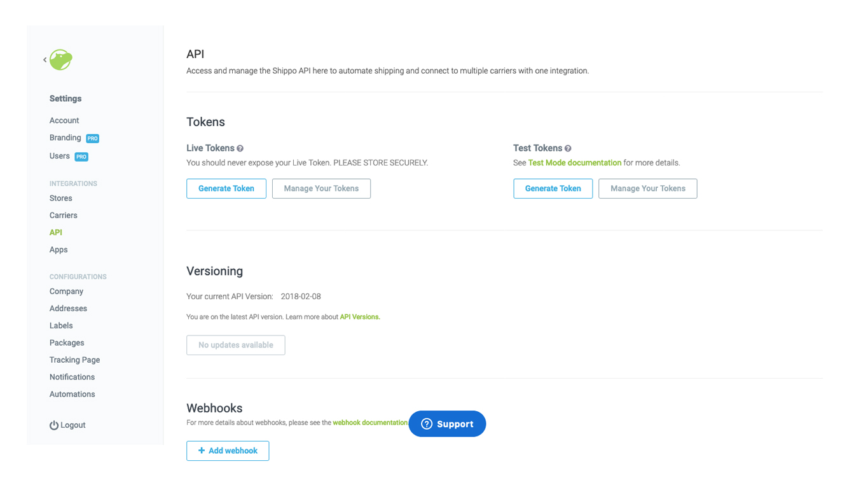Click the PRO badge next to Branding
The height and width of the screenshot is (485, 868).
(x=93, y=138)
